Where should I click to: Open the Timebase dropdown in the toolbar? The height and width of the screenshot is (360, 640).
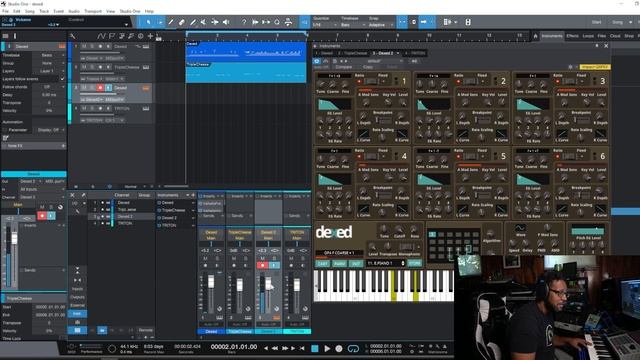[x=353, y=25]
